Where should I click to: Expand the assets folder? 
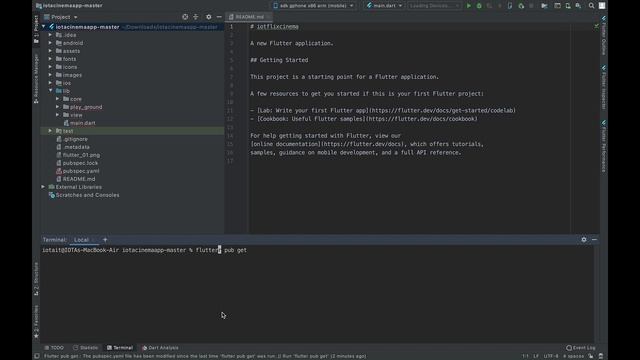[51, 51]
